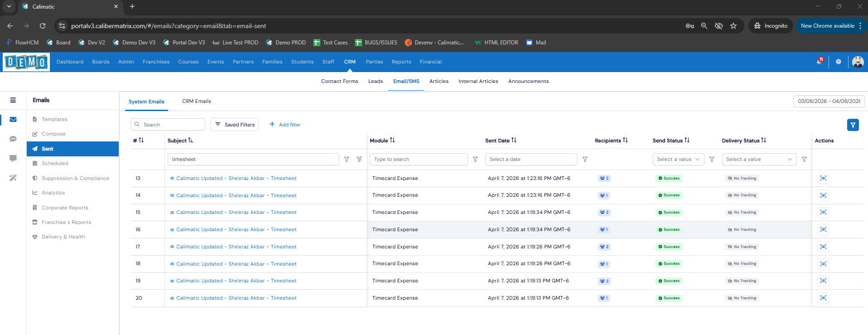
Task: Select the email envelope icon in left rail
Action: tap(13, 120)
